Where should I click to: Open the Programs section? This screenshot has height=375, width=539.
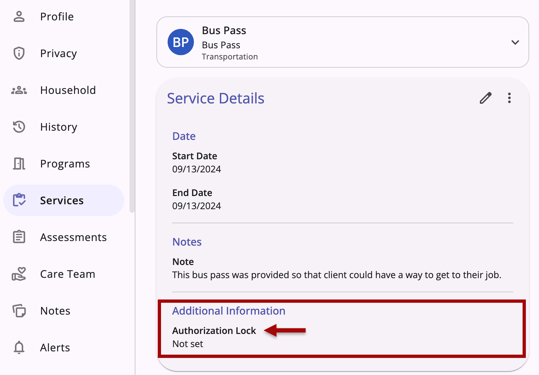coord(64,164)
